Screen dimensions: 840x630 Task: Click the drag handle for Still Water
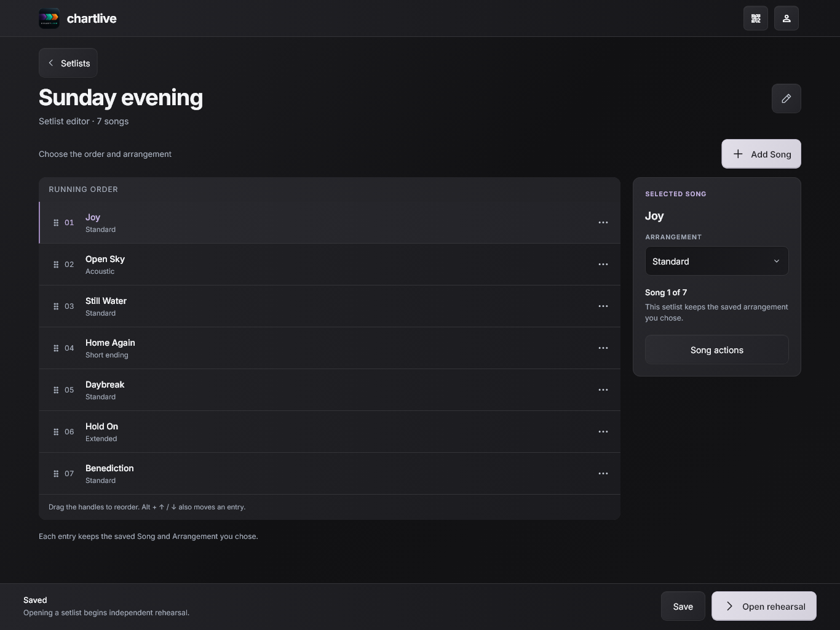point(56,306)
